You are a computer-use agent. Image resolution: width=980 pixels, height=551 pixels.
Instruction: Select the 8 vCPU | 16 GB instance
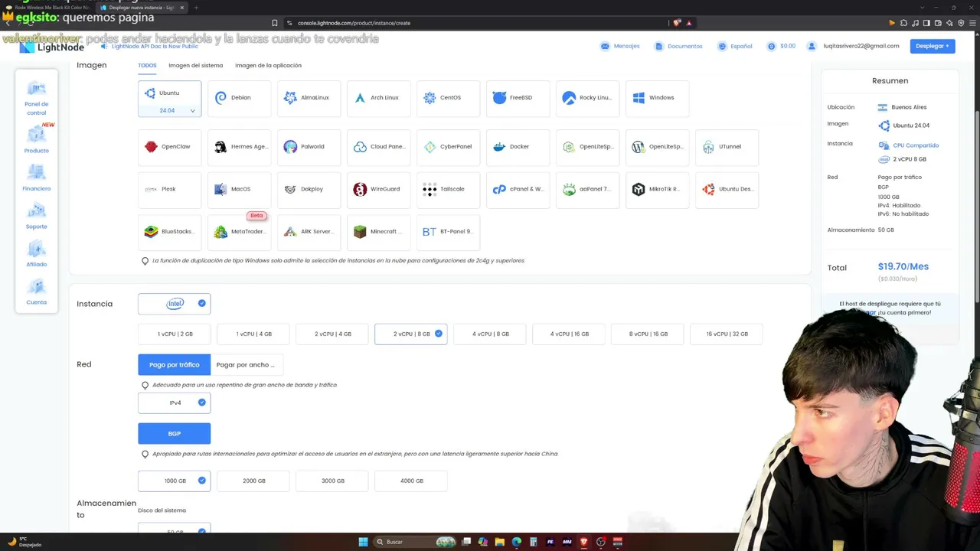coord(648,334)
